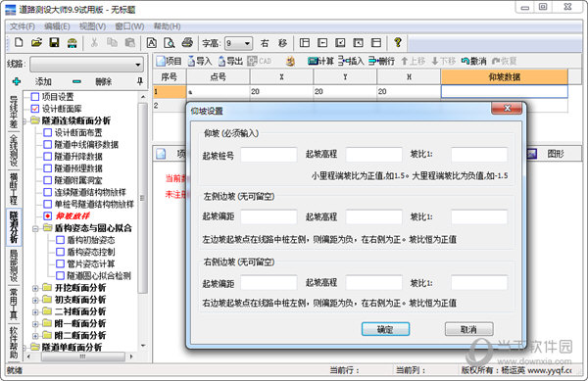The image size is (588, 381).
Task: Click the 项目 toolbar button
Action: pos(169,61)
